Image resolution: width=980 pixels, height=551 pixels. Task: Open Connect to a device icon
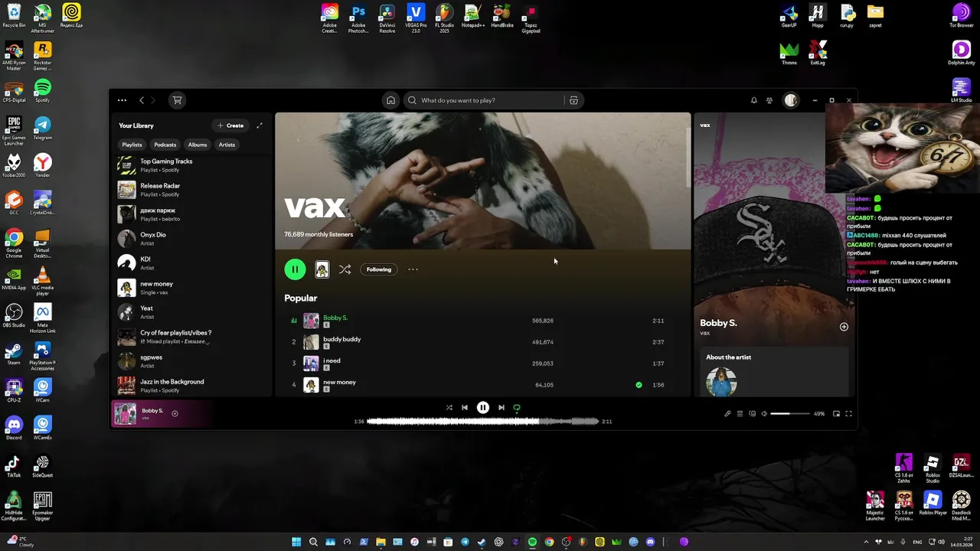(752, 414)
